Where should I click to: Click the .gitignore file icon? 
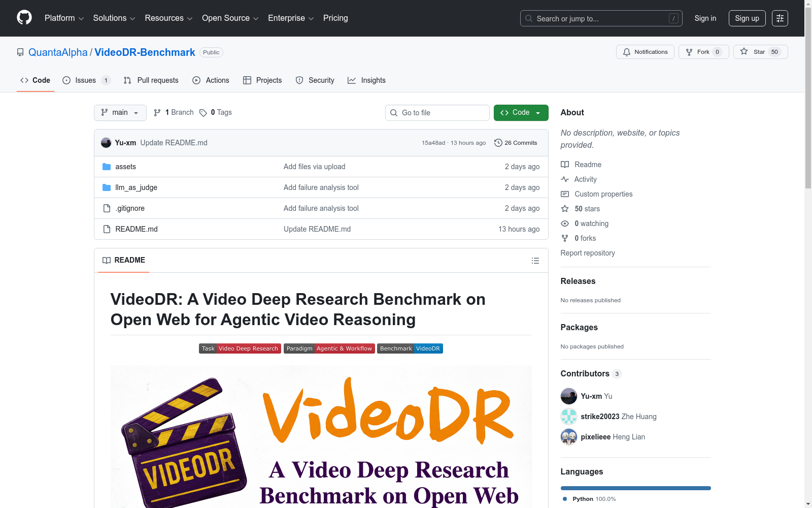(107, 208)
